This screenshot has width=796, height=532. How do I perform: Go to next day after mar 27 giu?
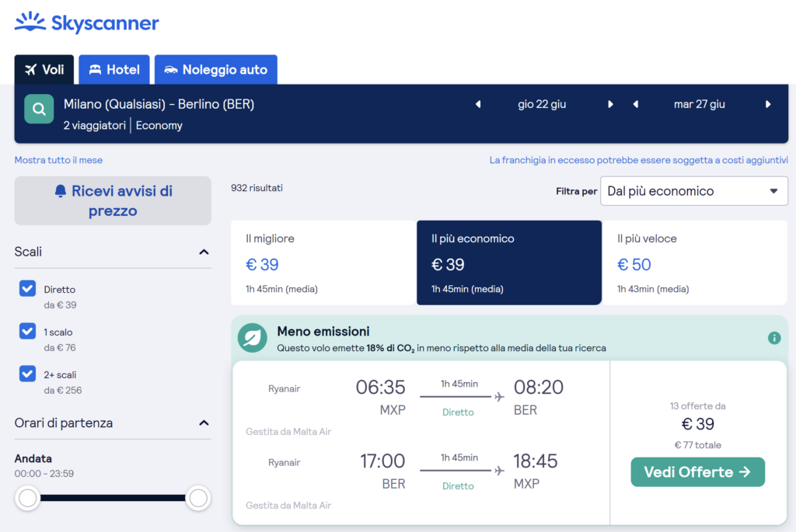[768, 104]
